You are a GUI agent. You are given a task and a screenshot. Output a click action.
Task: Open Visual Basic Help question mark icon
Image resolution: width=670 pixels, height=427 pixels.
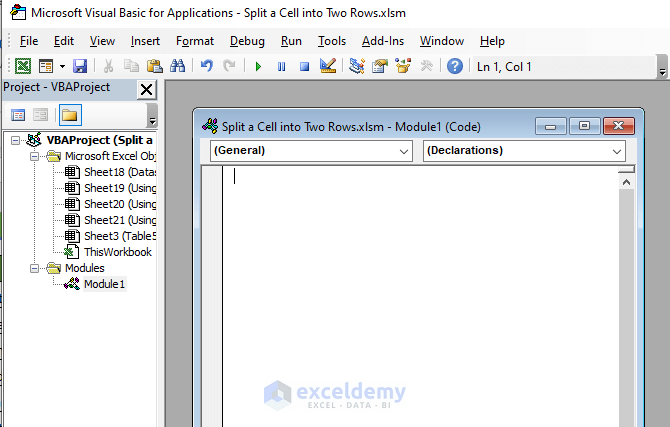455,66
